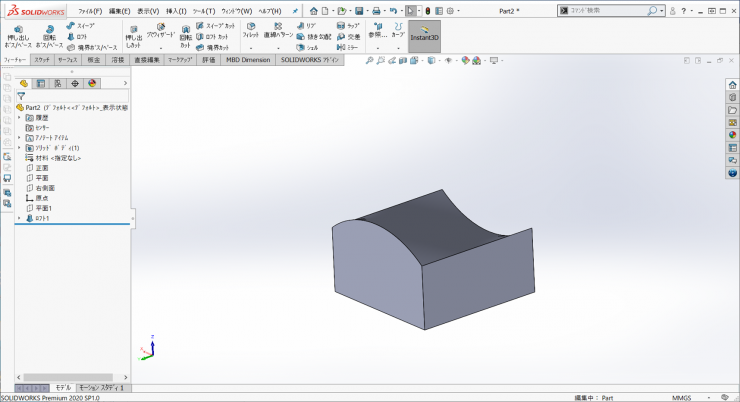Open the PropertyManager tab icon
Image resolution: width=740 pixels, height=402 pixels.
pos(41,83)
